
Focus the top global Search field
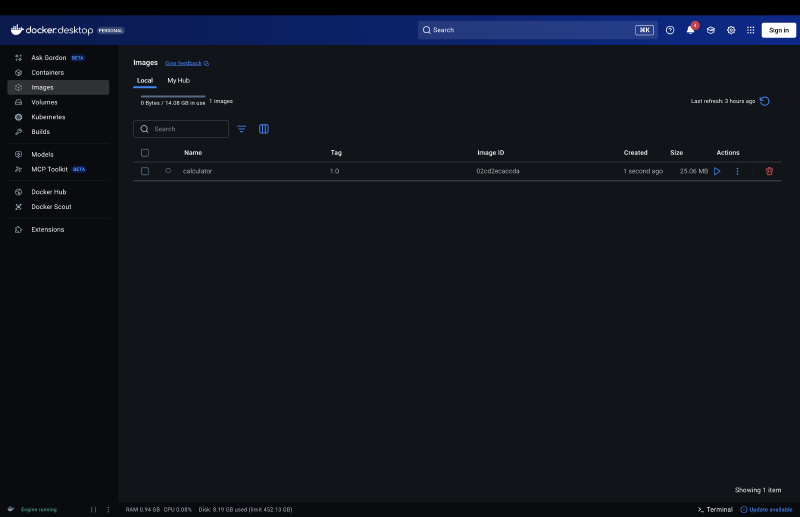point(537,30)
